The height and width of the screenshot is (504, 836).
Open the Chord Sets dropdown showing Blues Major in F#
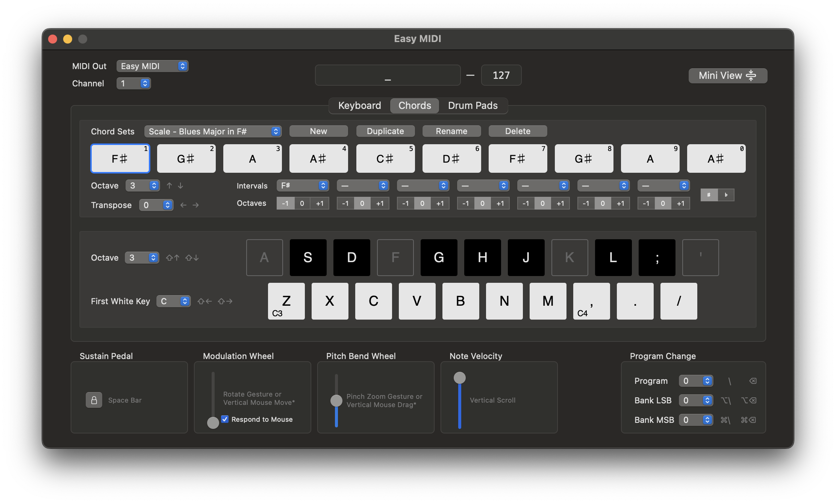click(213, 131)
